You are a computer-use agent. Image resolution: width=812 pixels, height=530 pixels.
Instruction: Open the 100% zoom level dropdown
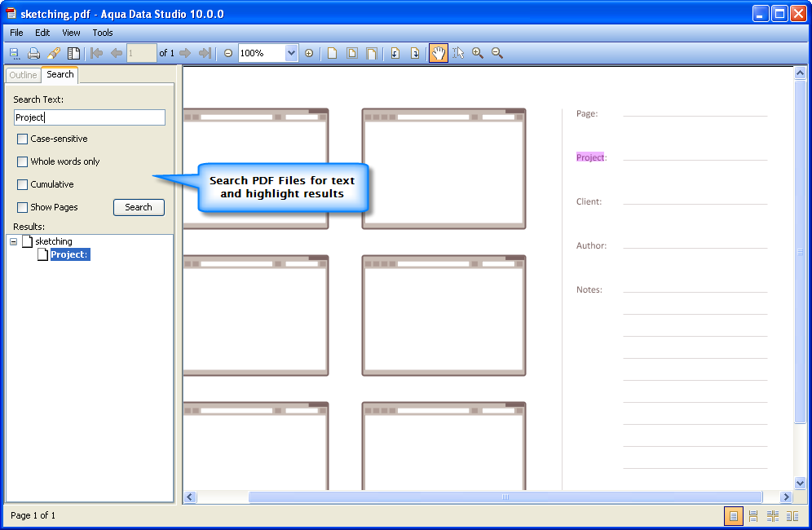[292, 53]
